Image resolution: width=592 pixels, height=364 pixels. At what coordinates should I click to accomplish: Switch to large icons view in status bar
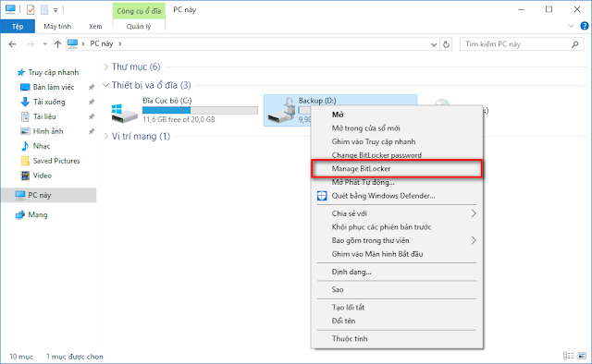(582, 356)
